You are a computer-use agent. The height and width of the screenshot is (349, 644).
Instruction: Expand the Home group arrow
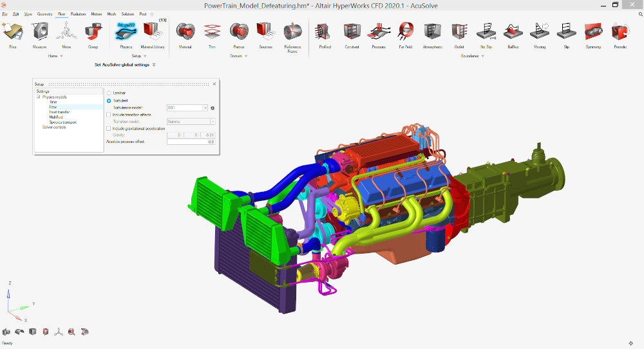point(62,56)
